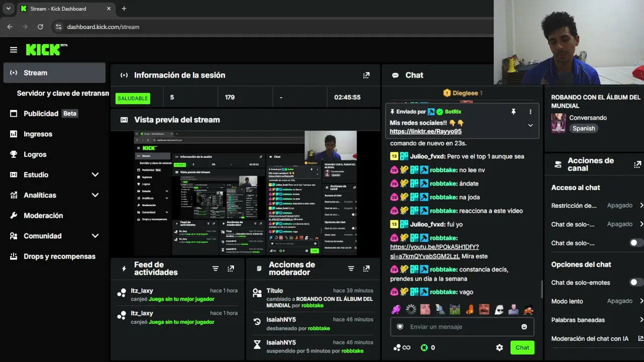Open Ingresos in the sidebar
Screen dimensions: 644x362
pyautogui.click(x=54, y=134)
